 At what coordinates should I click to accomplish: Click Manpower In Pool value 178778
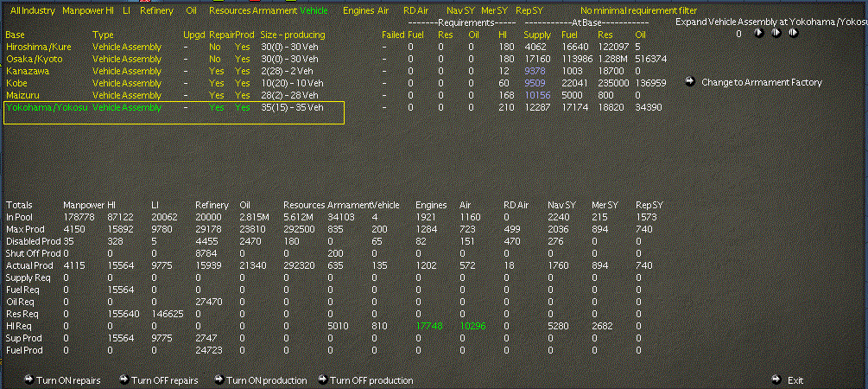tap(79, 217)
